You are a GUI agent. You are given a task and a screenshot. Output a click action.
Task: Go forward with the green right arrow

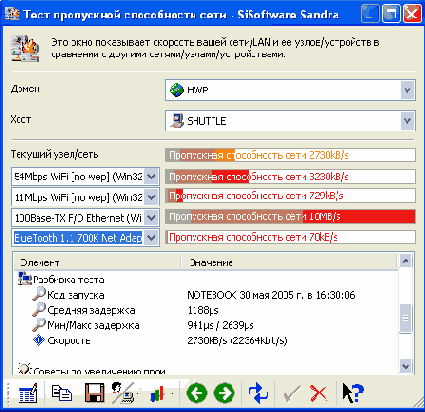224,393
